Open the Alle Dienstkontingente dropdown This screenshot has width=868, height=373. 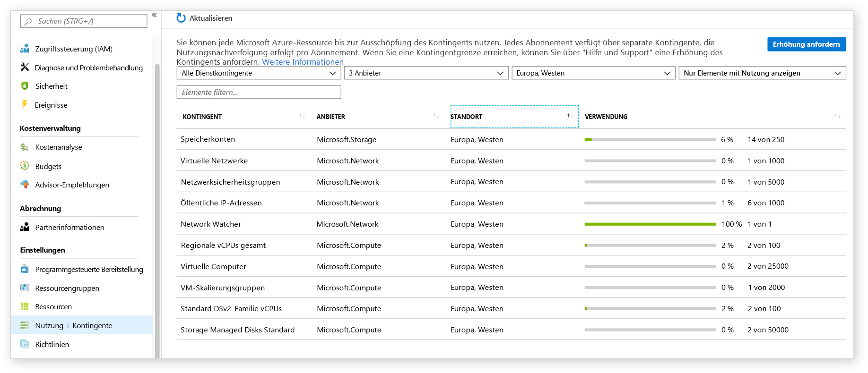pos(259,73)
